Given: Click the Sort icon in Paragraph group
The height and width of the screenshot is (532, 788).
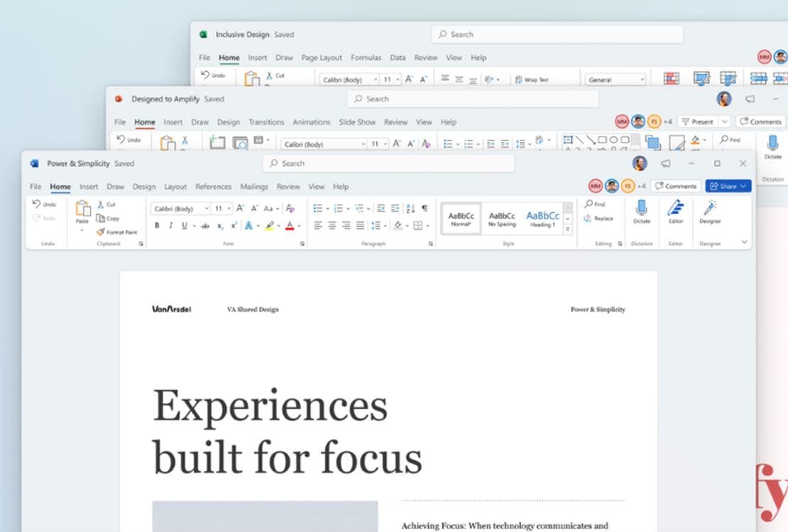Looking at the screenshot, I should pyautogui.click(x=410, y=208).
